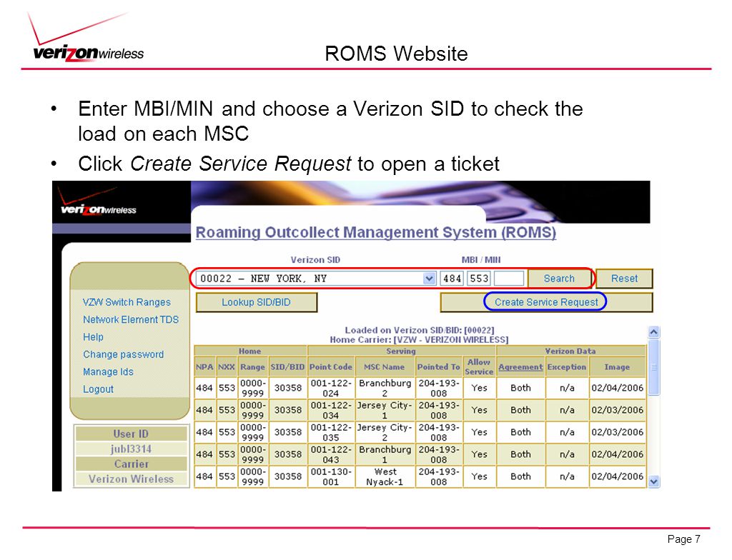This screenshot has height=560, width=732.
Task: Open the Verizon SID dropdown arrow
Action: pos(429,279)
